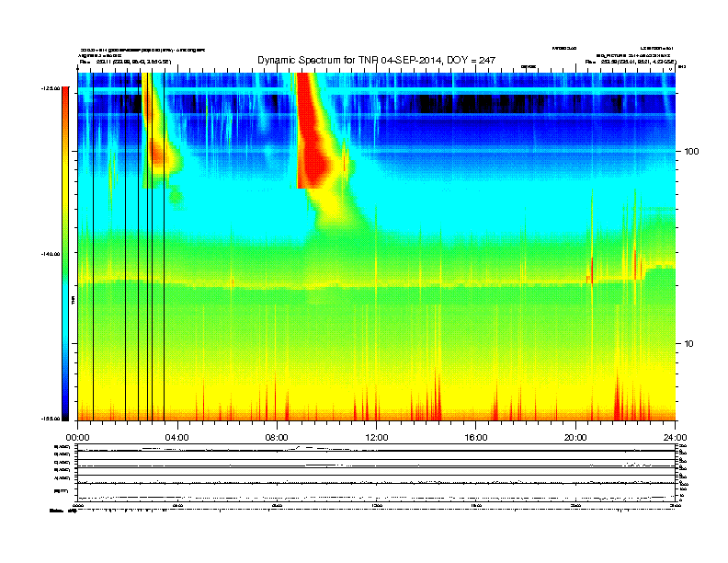Click the 08:00 time axis label
Screen dimensions: 728x563
tap(277, 438)
